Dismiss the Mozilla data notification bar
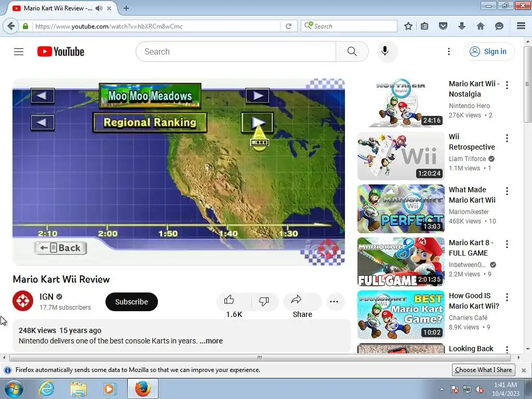 (524, 370)
